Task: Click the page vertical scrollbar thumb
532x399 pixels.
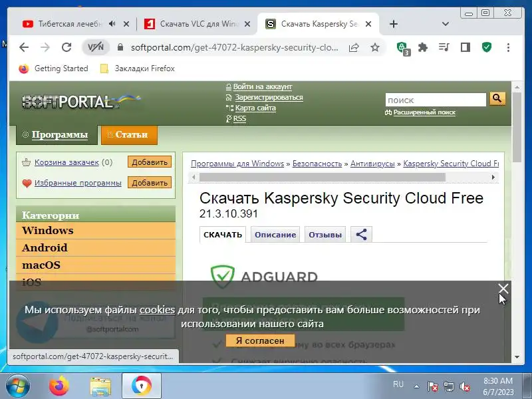Action: pyautogui.click(x=517, y=128)
